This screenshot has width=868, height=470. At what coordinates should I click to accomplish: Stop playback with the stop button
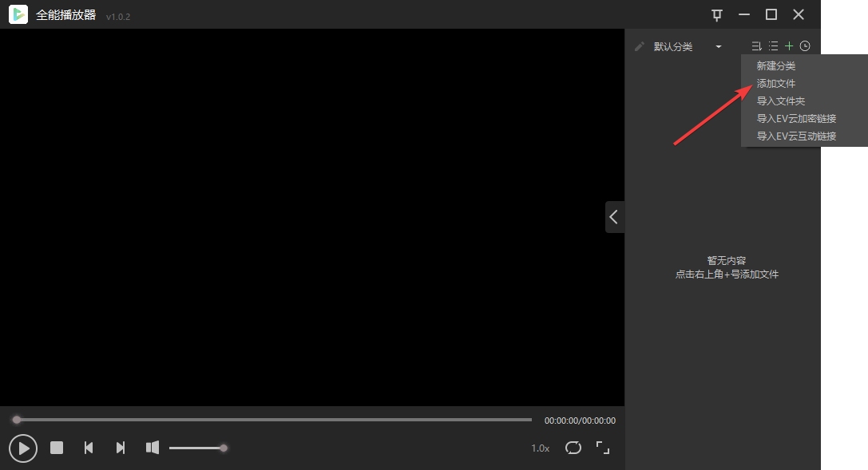click(x=57, y=448)
